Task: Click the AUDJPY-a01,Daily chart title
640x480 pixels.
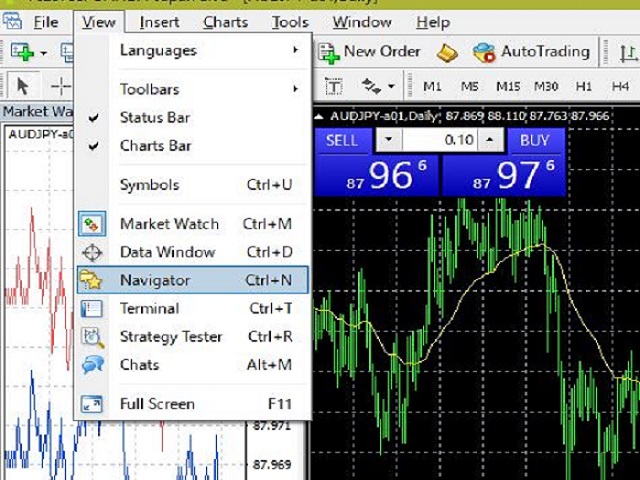Action: pyautogui.click(x=384, y=116)
